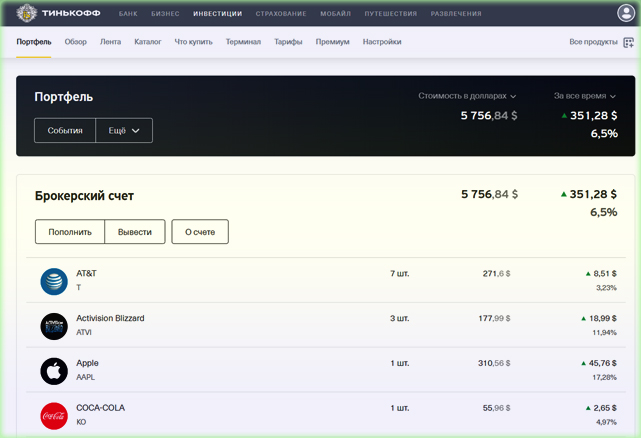Viewport: 641px width, 438px height.
Task: Click the Все продукты link
Action: 593,42
